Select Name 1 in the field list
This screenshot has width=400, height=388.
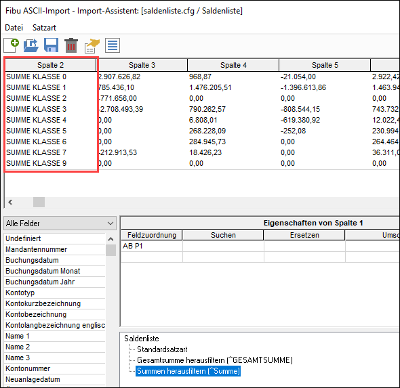[54, 336]
